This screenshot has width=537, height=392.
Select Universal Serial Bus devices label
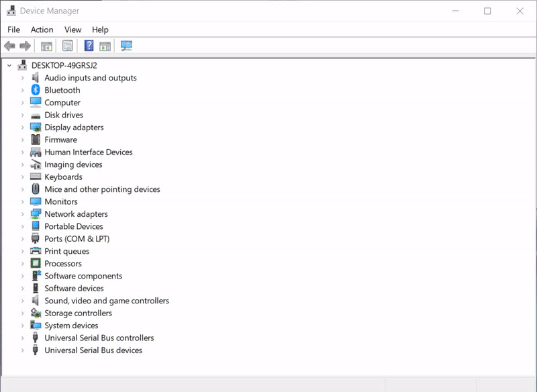(x=93, y=350)
